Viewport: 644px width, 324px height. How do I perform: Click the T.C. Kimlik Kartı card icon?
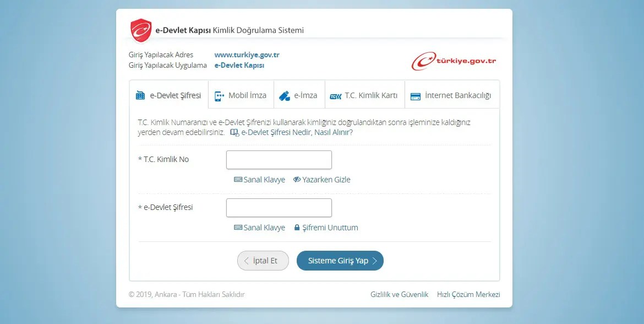point(336,96)
